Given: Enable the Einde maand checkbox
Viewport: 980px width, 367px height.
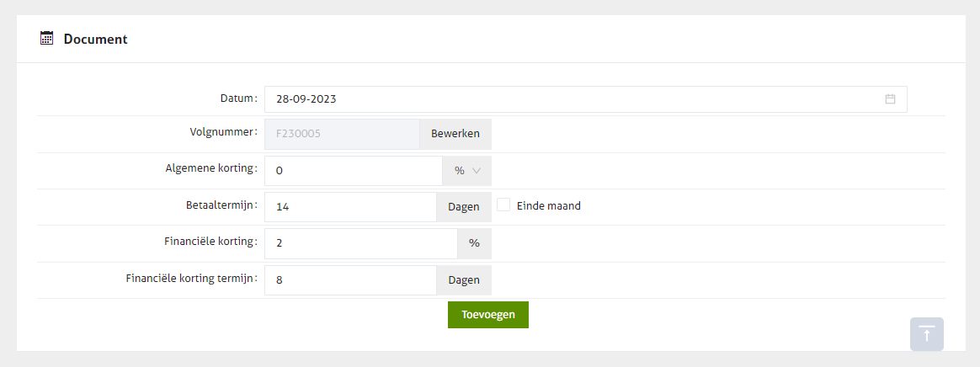Looking at the screenshot, I should (x=503, y=205).
